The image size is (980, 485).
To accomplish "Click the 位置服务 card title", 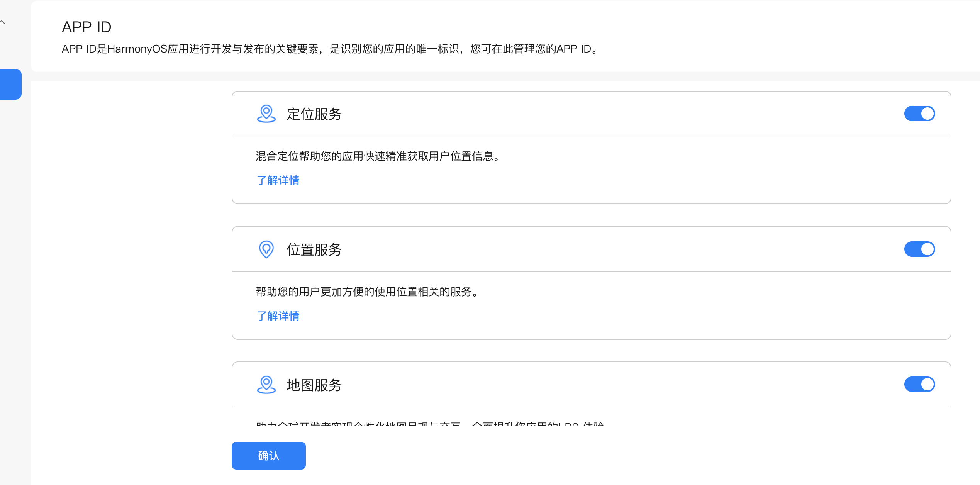I will pyautogui.click(x=314, y=250).
